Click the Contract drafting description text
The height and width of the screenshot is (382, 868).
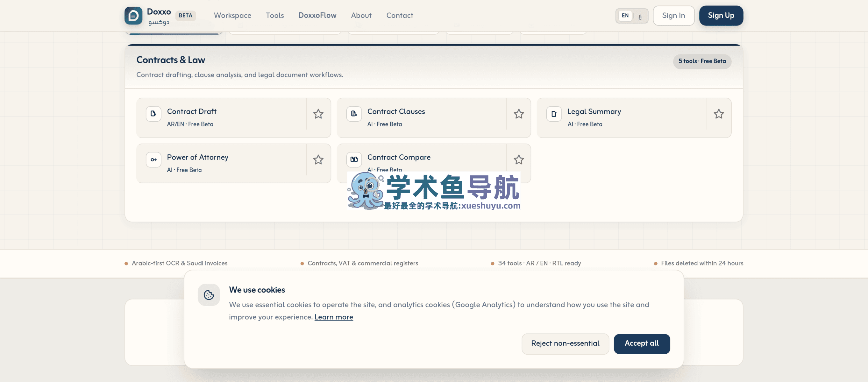pyautogui.click(x=239, y=75)
